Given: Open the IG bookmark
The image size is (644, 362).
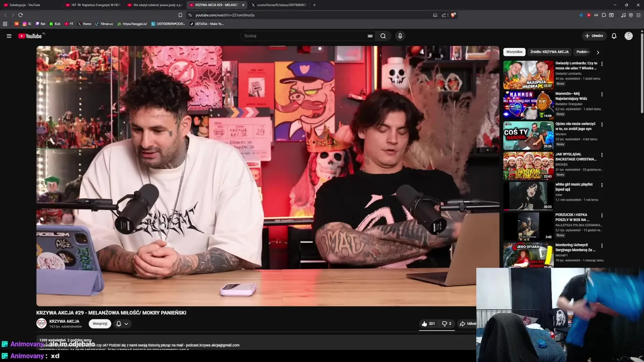Looking at the screenshot, I should pos(27,24).
